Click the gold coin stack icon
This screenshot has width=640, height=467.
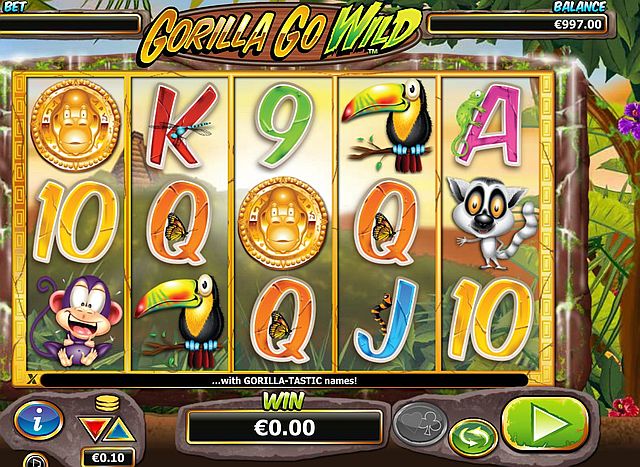tap(107, 403)
